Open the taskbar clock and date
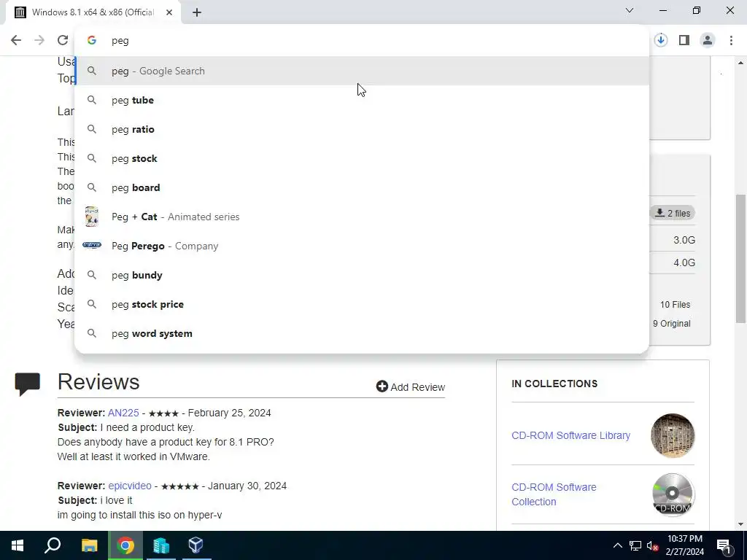Screen dimensions: 747x560 tap(684, 545)
